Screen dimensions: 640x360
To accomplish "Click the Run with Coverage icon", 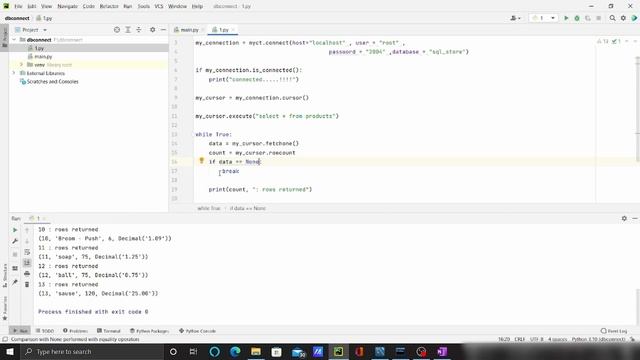I will tap(588, 18).
